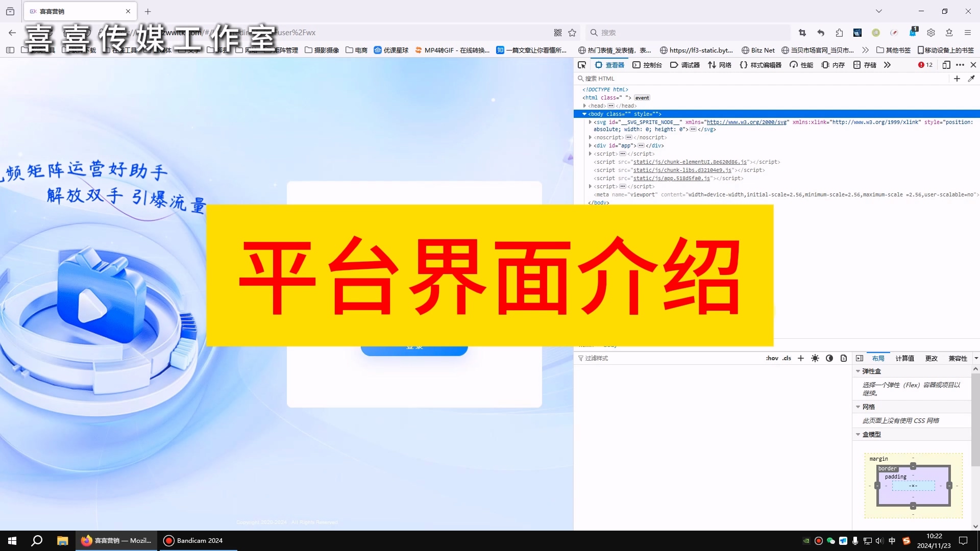Open the extensions puzzle icon
980x551 pixels.
coord(839,33)
